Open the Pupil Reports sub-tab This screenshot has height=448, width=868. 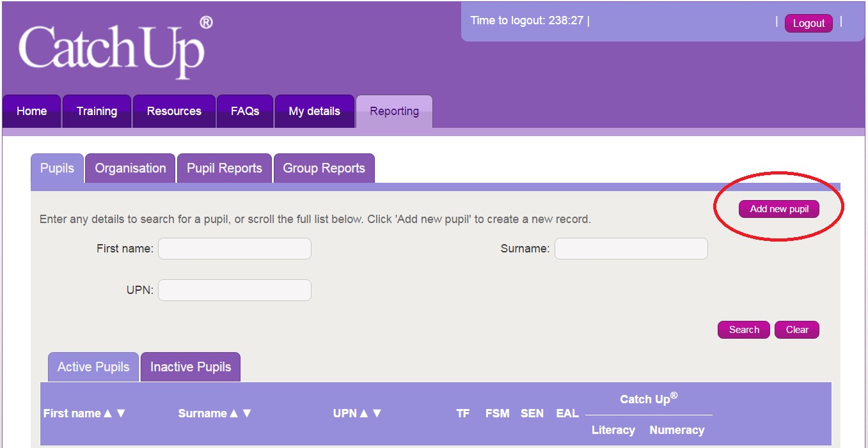pyautogui.click(x=225, y=169)
